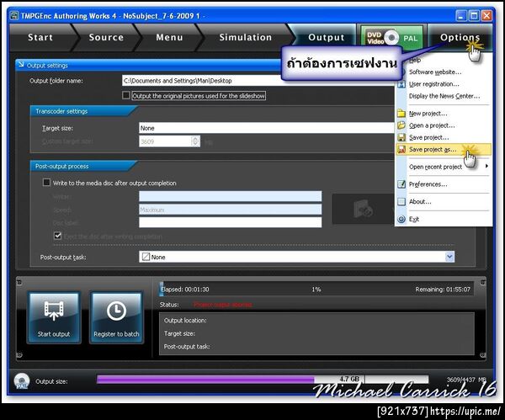Open the Start stage tab
This screenshot has width=505, height=420.
40,37
